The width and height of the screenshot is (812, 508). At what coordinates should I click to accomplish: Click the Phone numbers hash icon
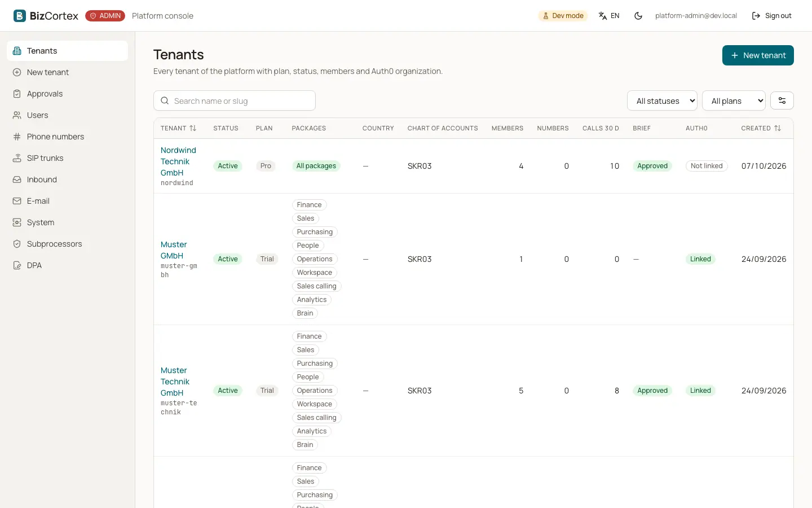(x=17, y=137)
